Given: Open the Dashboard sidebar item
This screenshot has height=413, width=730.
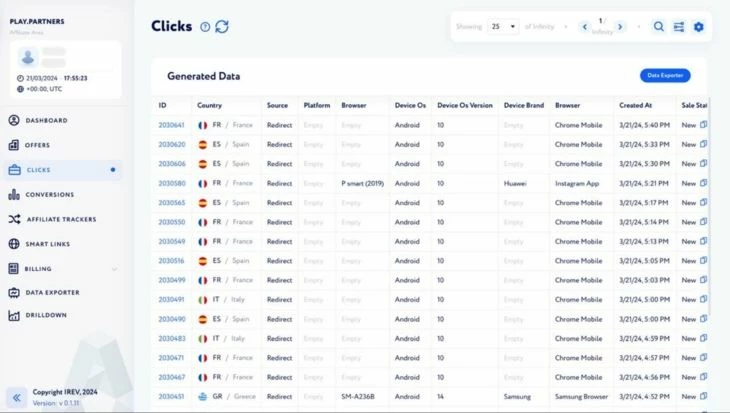Looking at the screenshot, I should (38, 120).
